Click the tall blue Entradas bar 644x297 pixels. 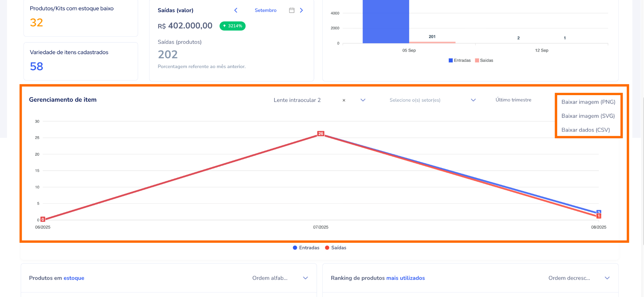tap(386, 22)
